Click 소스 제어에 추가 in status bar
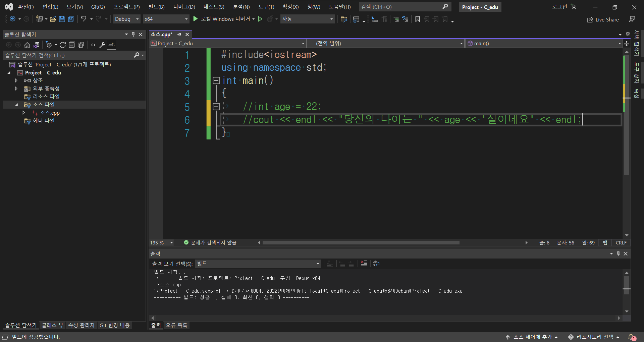The image size is (644, 342). pos(532,337)
